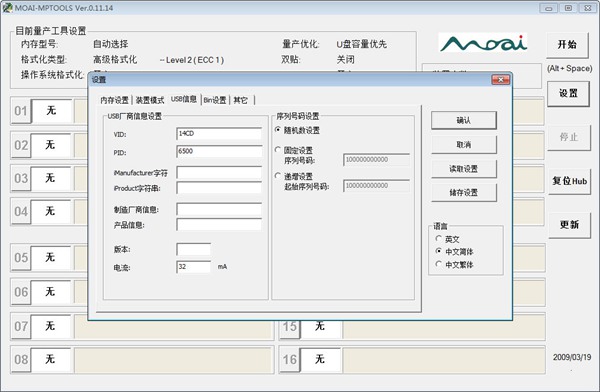Image resolution: width=600 pixels, height=392 pixels.
Task: Click the iManufacturer字符 input field
Action: click(219, 173)
